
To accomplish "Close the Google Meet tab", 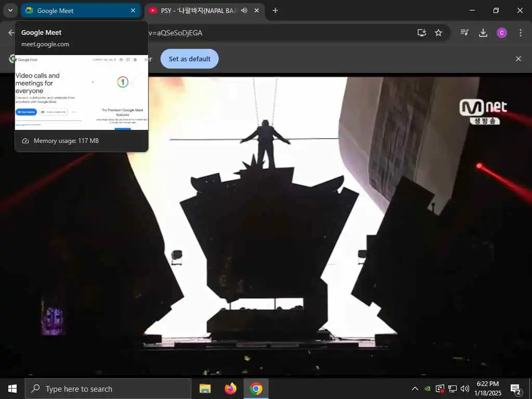I will click(x=133, y=10).
